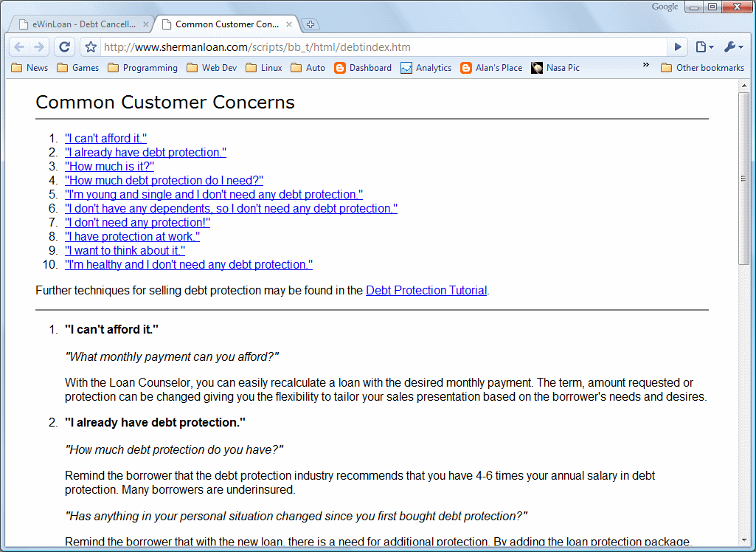Go back to the previous page

tap(19, 46)
